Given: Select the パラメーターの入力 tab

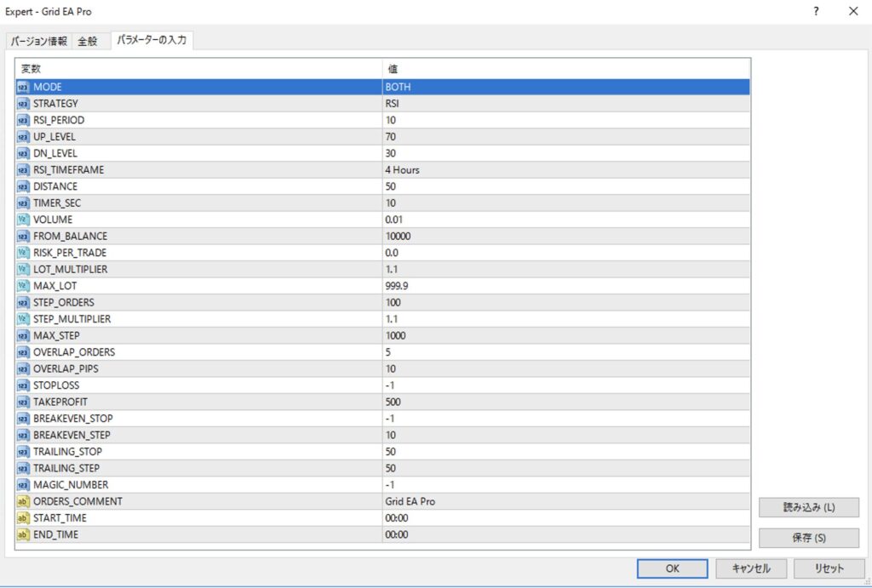Looking at the screenshot, I should click(x=152, y=40).
